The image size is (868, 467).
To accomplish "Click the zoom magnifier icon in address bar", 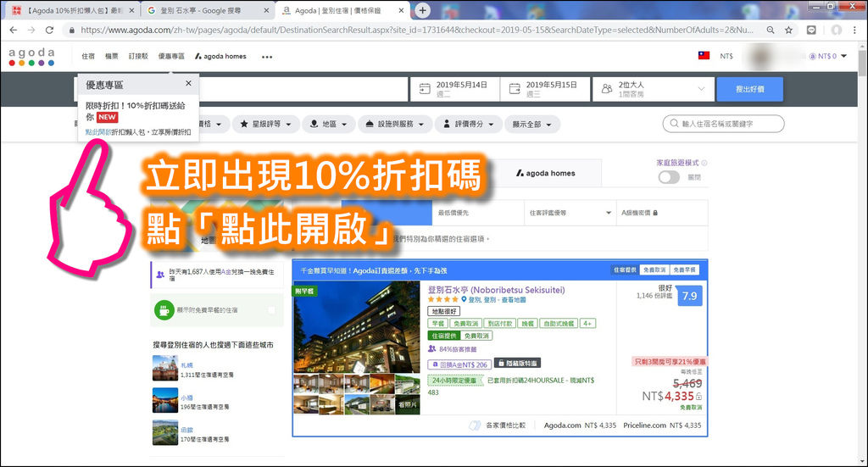I will click(770, 30).
